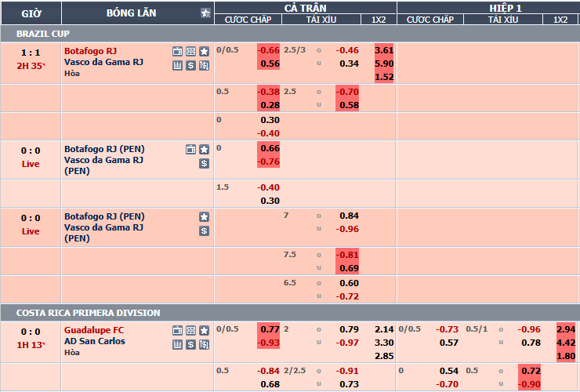Click dollar icon for Guadalupe FC match
The width and height of the screenshot is (580, 392).
pos(191,345)
